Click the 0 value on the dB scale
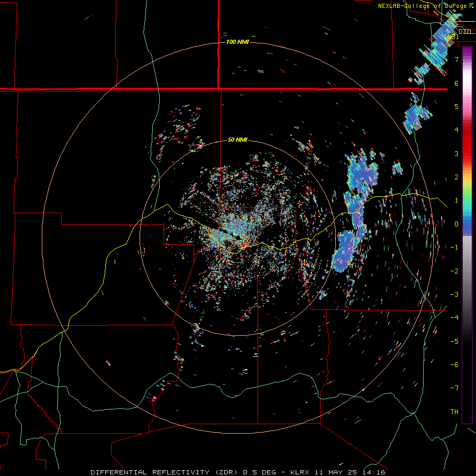Screen dimensions: 476x476 pos(456,224)
